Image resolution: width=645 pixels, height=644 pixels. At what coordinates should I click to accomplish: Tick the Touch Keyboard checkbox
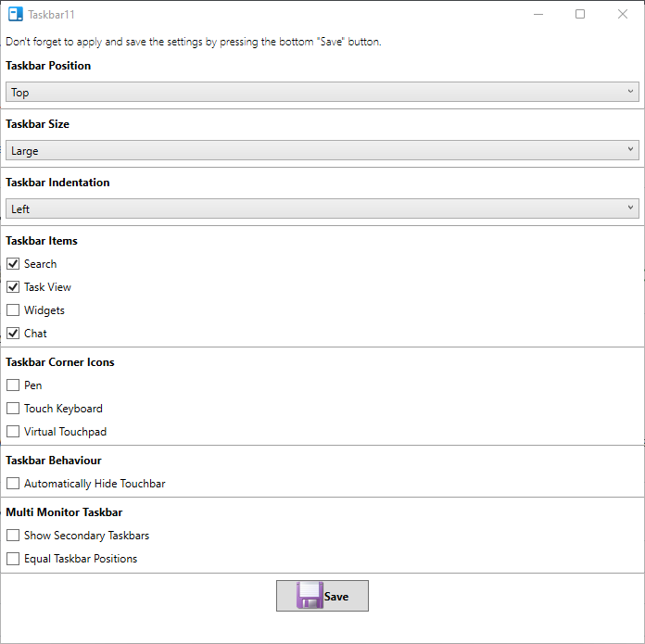pos(13,409)
